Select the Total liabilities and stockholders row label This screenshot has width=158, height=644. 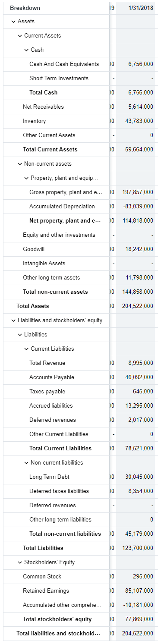[58, 633]
